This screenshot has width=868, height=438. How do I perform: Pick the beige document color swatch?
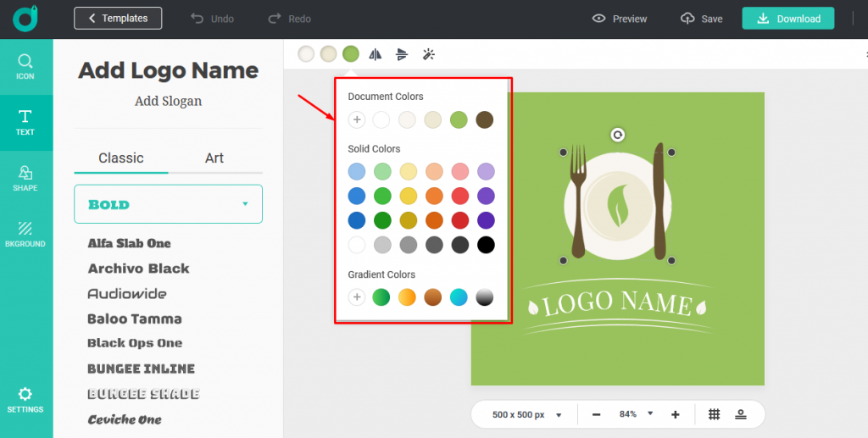coord(433,119)
